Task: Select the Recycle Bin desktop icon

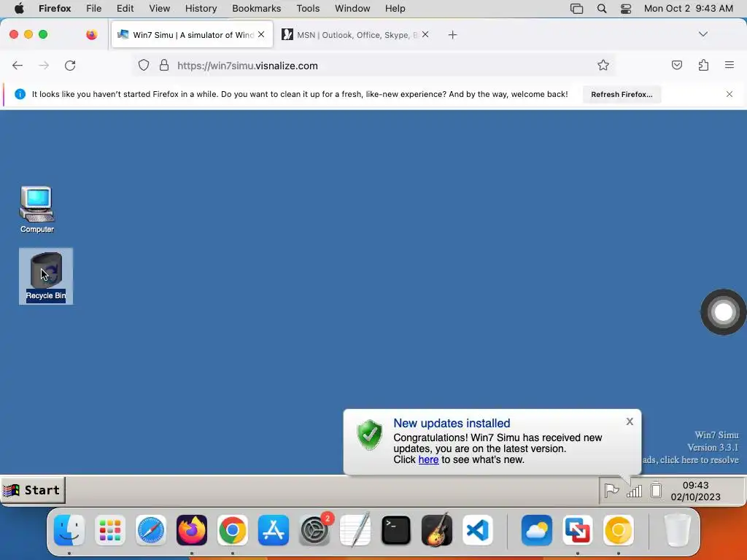Action: click(x=46, y=276)
